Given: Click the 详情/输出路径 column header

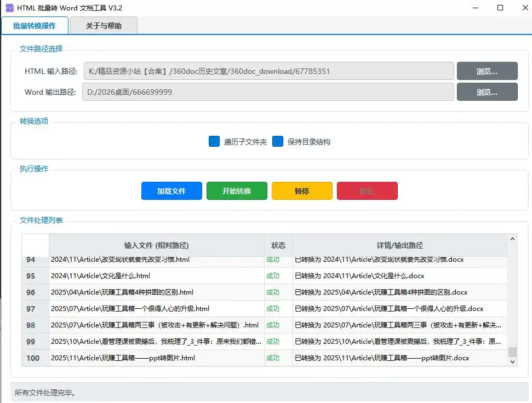Looking at the screenshot, I should (x=400, y=245).
